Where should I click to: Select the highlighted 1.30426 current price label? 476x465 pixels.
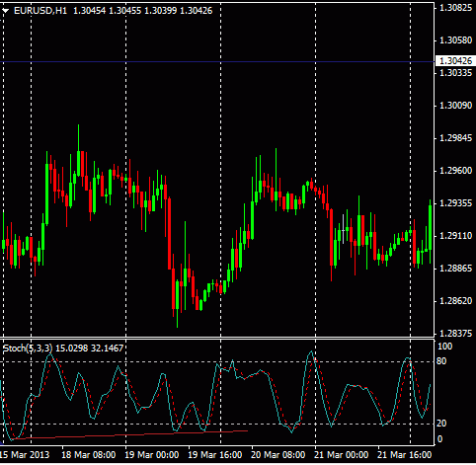[455, 61]
